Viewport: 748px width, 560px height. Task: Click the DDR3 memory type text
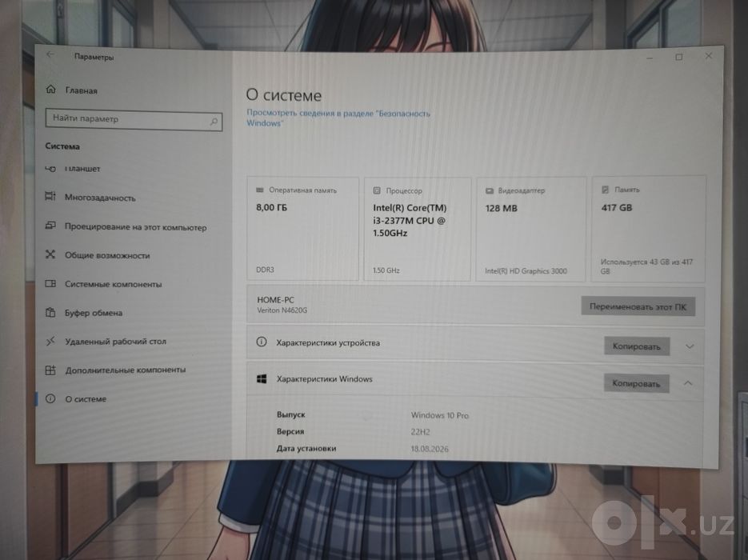266,270
